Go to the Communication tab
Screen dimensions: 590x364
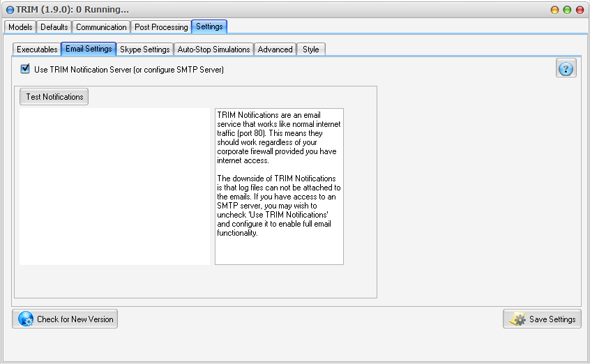[x=101, y=27]
